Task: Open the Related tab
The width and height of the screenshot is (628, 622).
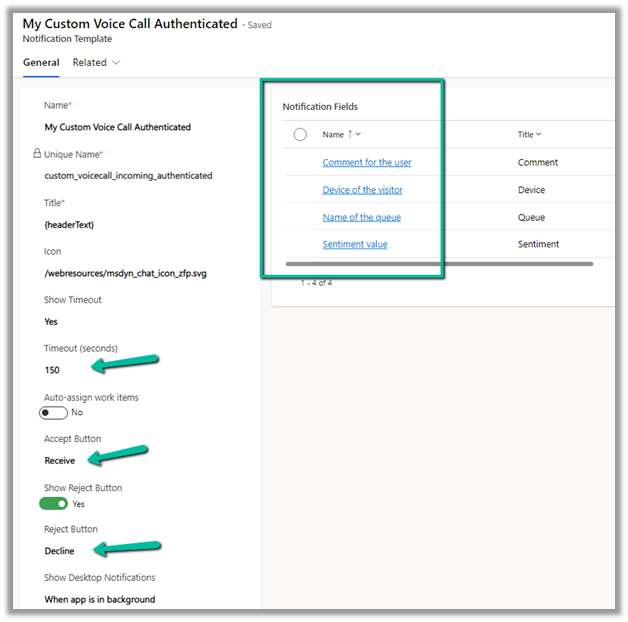Action: (x=89, y=63)
